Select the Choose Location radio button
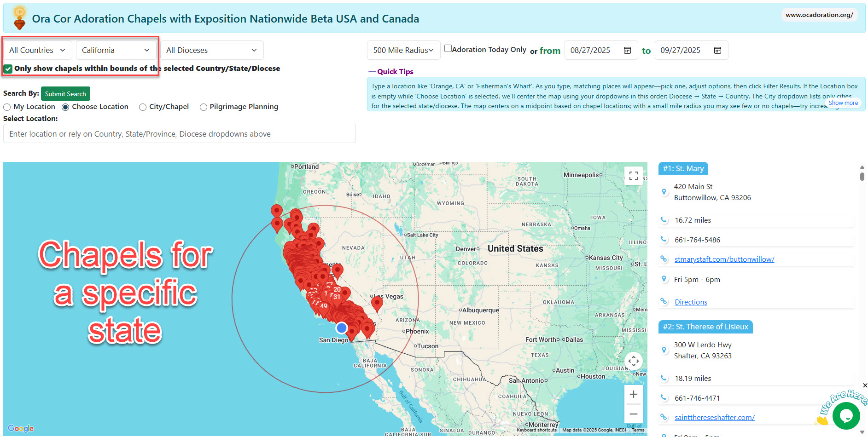 click(x=65, y=107)
